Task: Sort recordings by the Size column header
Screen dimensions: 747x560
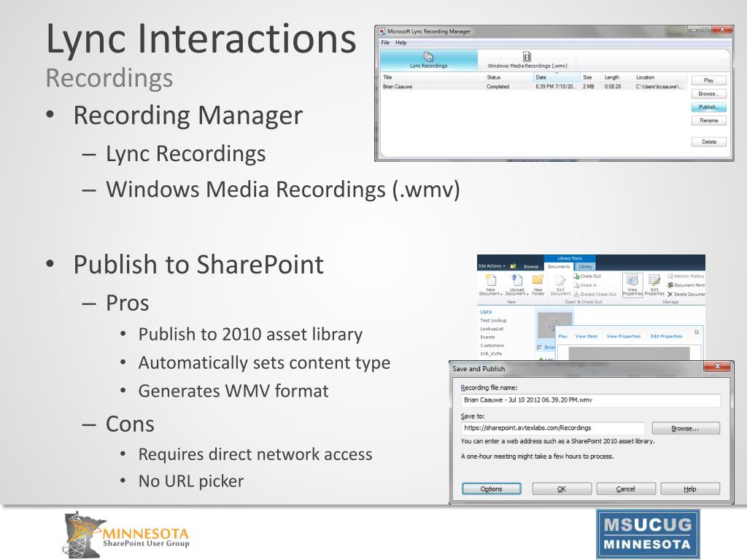Action: [x=587, y=77]
